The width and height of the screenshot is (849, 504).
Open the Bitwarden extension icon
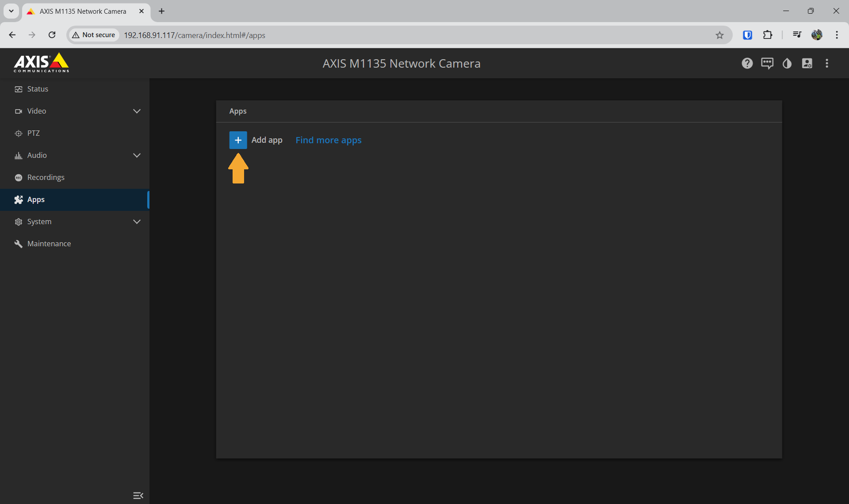coord(747,35)
